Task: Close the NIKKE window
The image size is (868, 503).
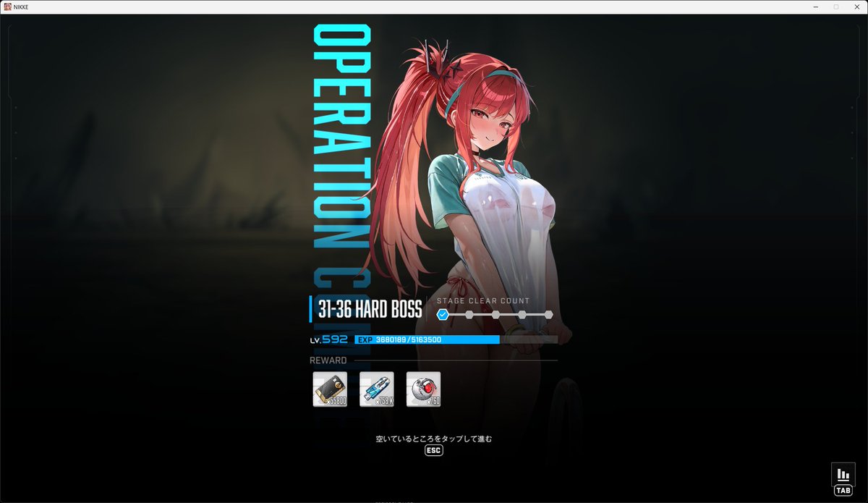Action: [857, 7]
